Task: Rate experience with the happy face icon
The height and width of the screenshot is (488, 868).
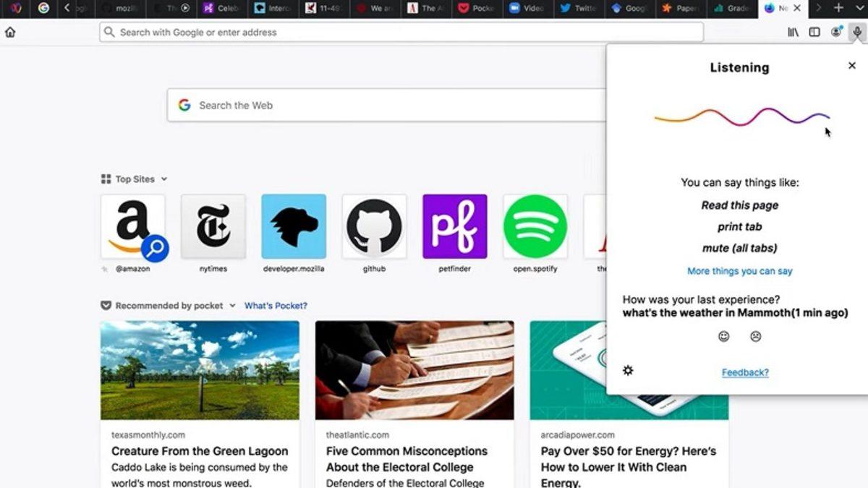Action: 724,337
